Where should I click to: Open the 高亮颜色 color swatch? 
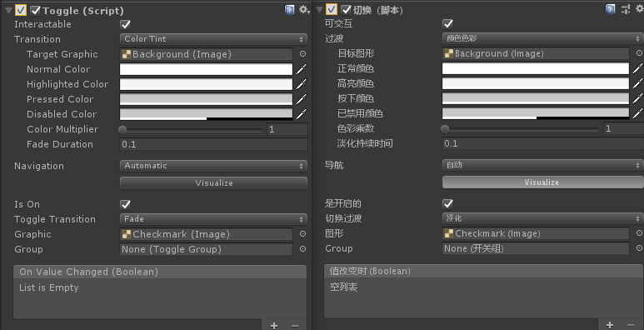click(536, 83)
